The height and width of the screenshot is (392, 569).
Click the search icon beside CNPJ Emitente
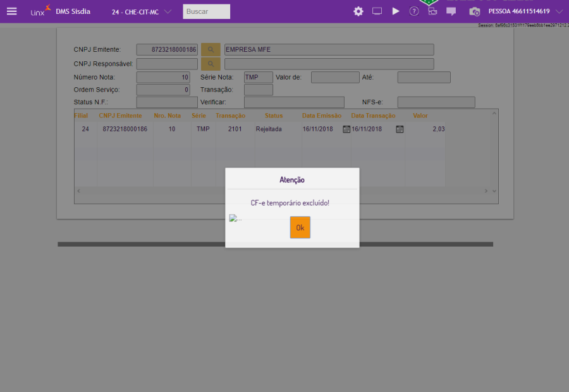coord(211,50)
